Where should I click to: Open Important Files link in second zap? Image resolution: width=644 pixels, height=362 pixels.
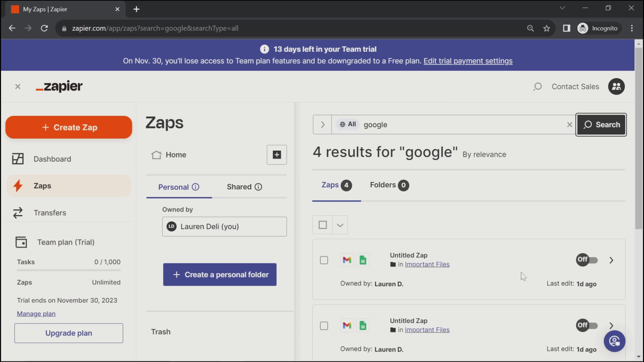pos(427,330)
